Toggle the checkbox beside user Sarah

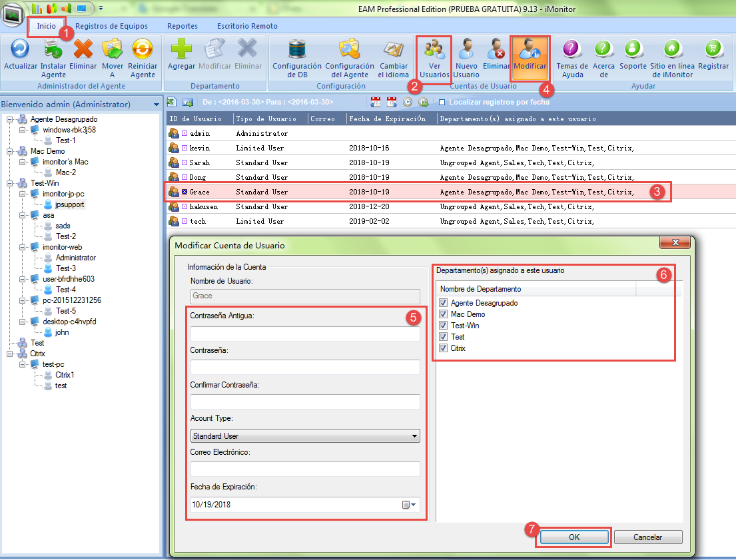(184, 162)
